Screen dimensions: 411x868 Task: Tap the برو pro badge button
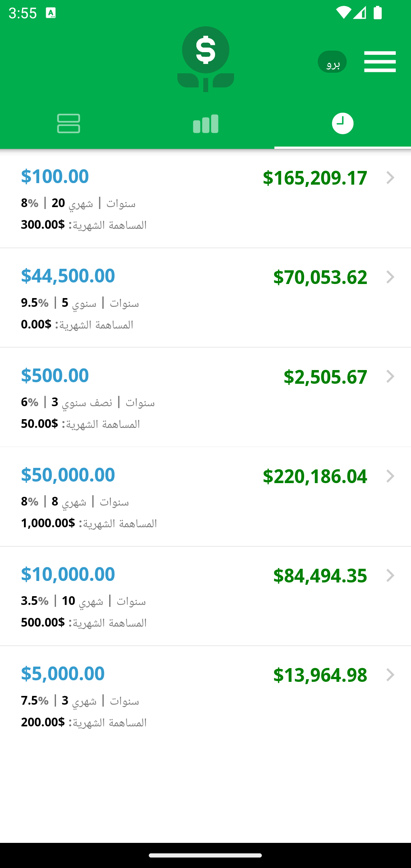click(332, 62)
